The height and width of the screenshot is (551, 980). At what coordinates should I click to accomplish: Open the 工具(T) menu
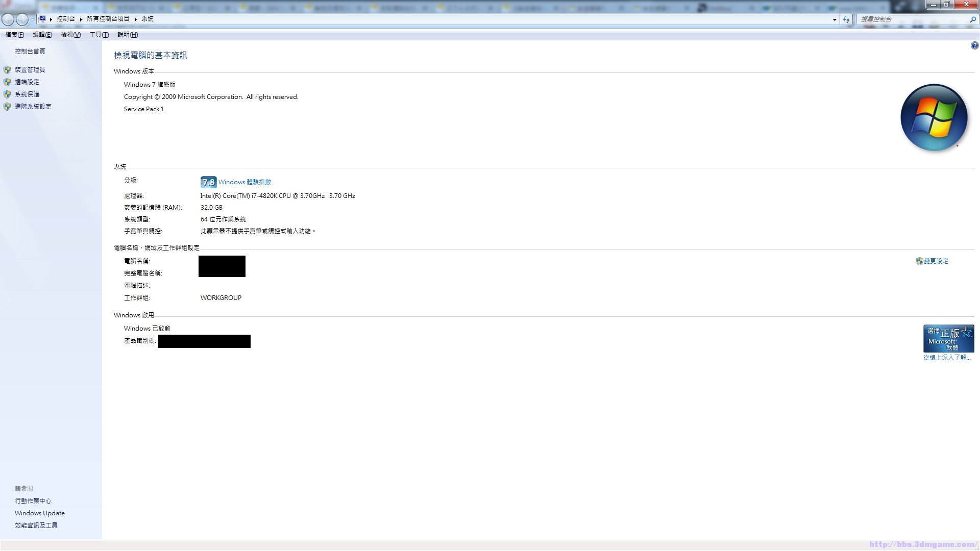tap(99, 35)
